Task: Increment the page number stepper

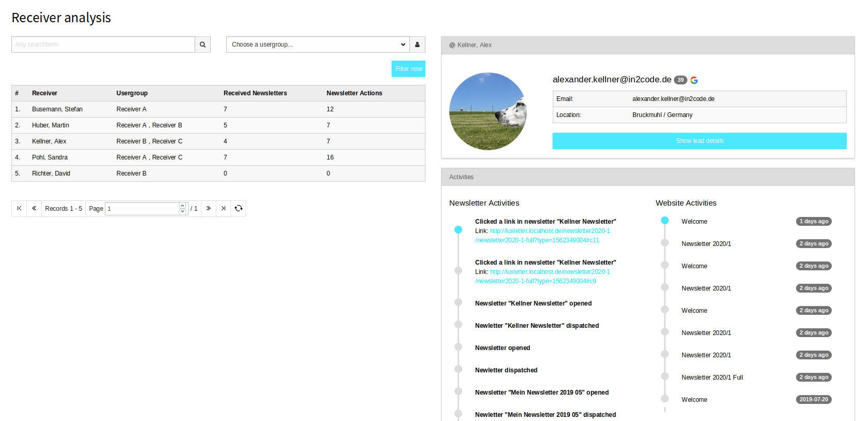Action: (x=182, y=206)
